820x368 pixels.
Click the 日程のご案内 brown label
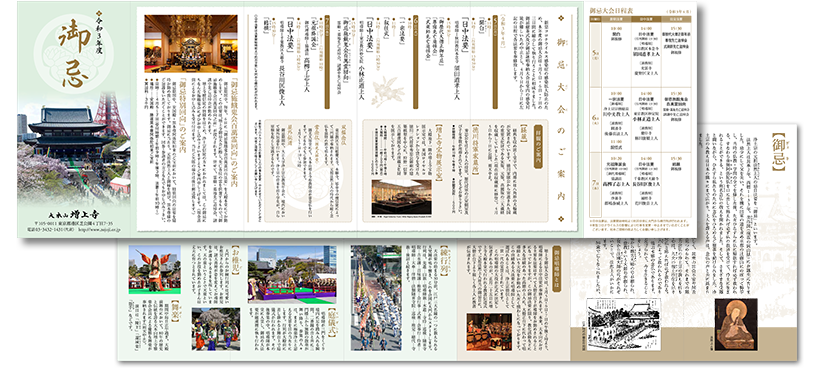pos(538,148)
